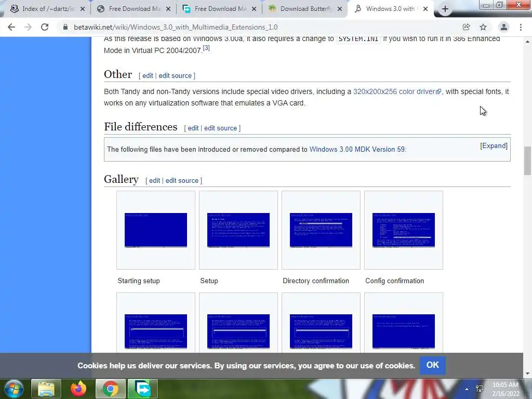532x399 pixels.
Task: Show hidden system tray icons
Action: 467,389
